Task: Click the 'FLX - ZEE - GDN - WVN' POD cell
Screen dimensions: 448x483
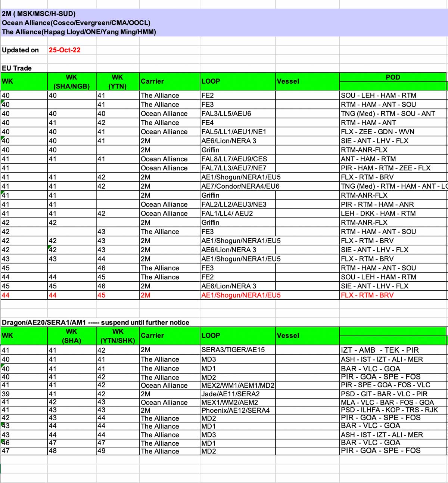Action: pos(377,131)
